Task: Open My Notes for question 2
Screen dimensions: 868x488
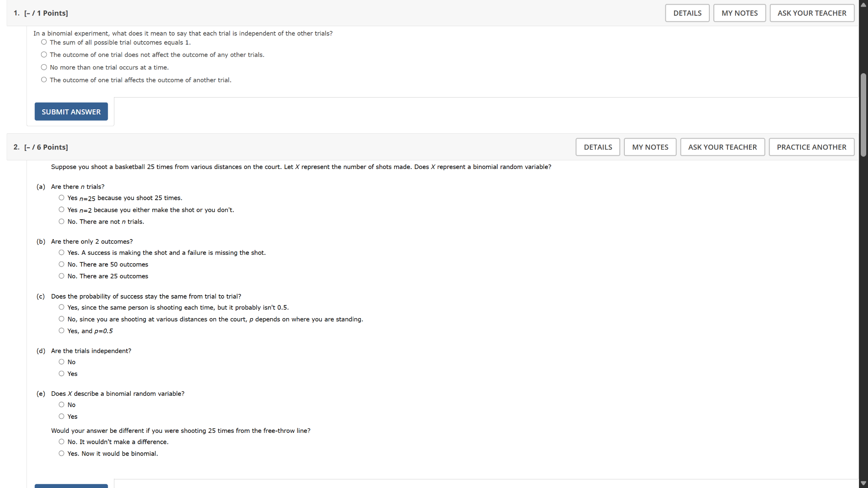Action: tap(650, 147)
